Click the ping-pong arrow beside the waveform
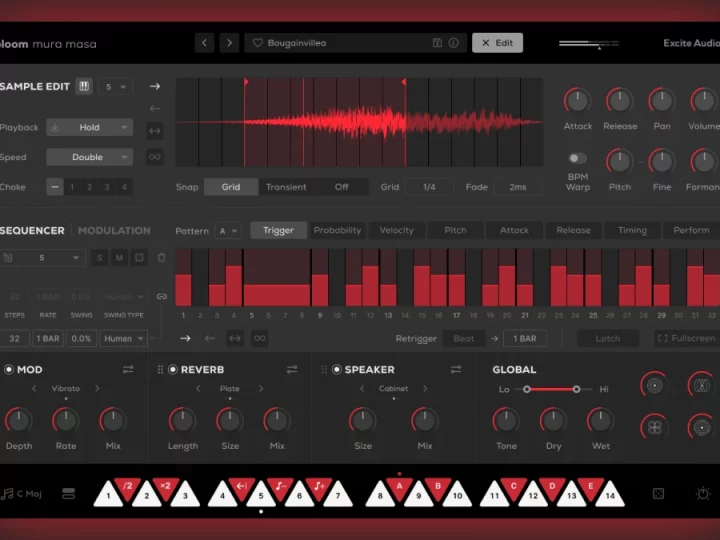This screenshot has height=540, width=720. pyautogui.click(x=155, y=131)
